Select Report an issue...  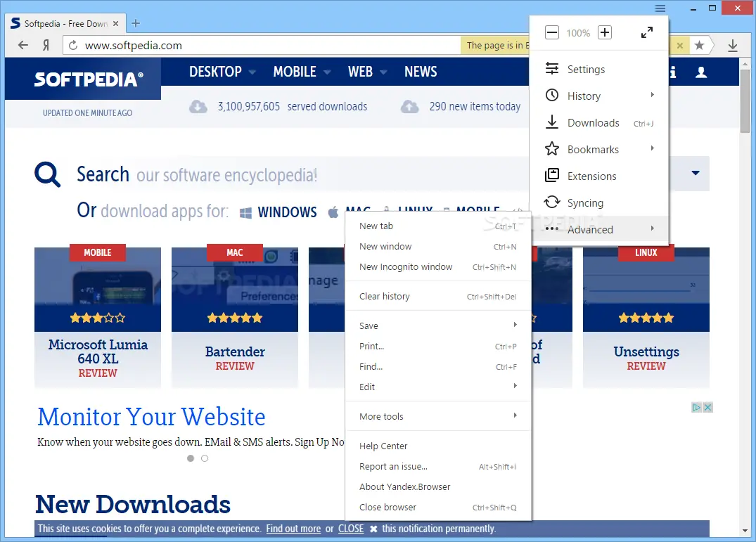438,466
